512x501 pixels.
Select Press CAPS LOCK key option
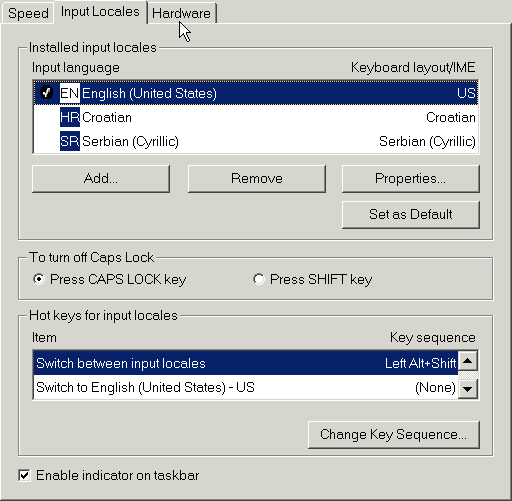(x=110, y=279)
